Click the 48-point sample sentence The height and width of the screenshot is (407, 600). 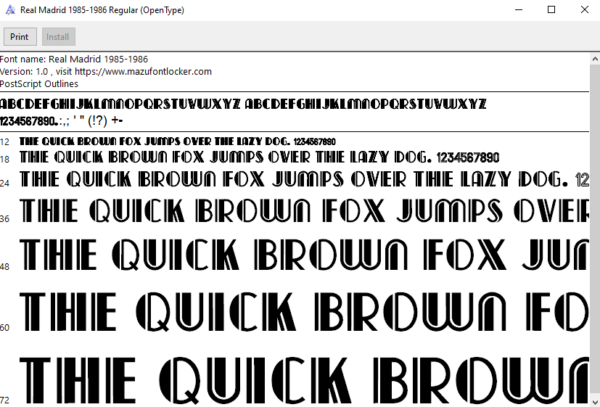click(304, 254)
